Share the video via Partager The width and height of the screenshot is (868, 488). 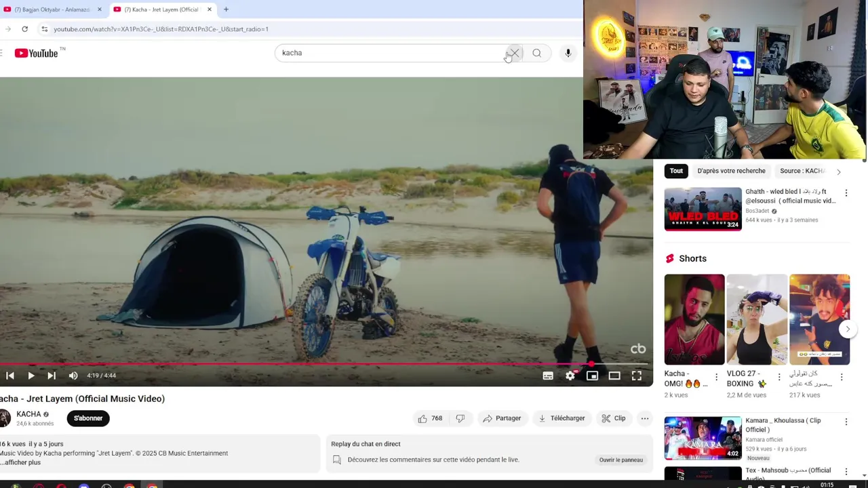502,418
